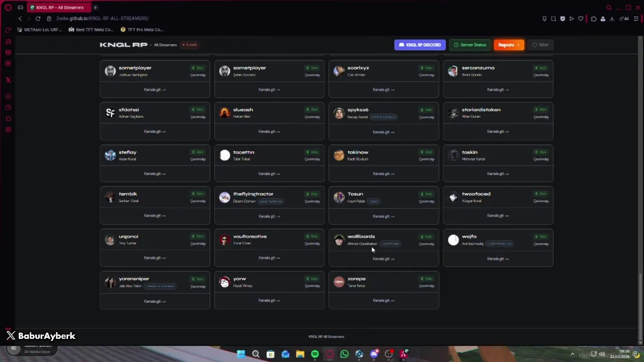This screenshot has height=362, width=644.
Task: Open the downloads icon in browser toolbar
Action: [x=612, y=19]
